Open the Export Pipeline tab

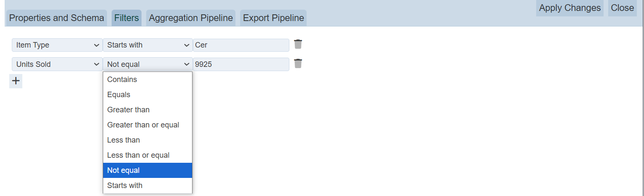click(x=273, y=18)
